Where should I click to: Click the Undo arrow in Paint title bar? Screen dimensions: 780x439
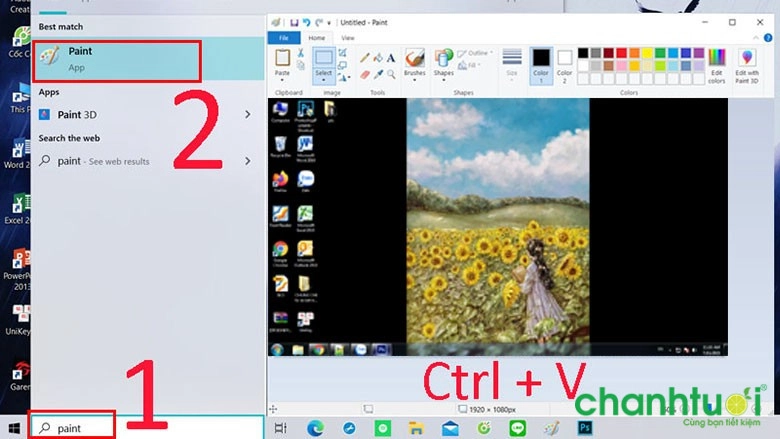coord(306,22)
